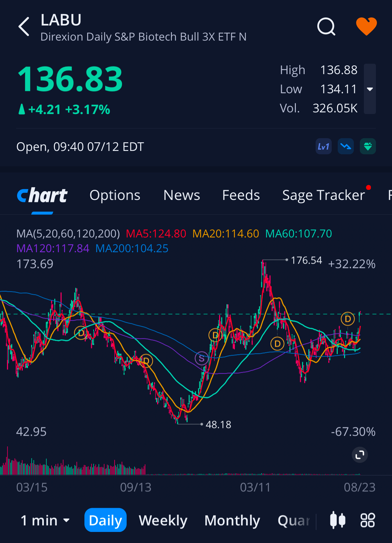Select the Daily timeframe
Screen dimensions: 392x543
tap(106, 520)
